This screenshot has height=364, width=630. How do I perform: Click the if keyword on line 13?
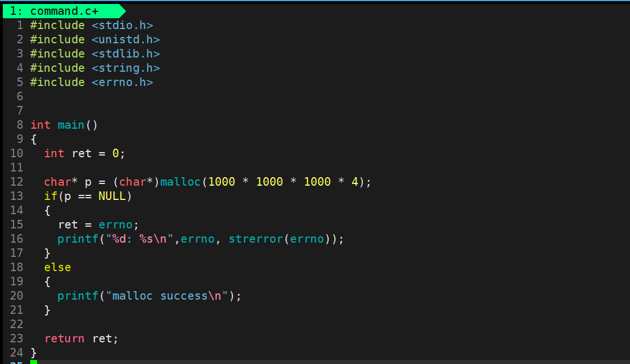[51, 196]
